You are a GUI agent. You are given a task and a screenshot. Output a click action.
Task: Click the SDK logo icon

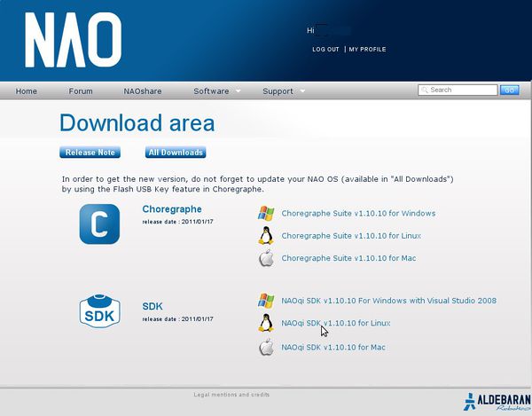98,311
